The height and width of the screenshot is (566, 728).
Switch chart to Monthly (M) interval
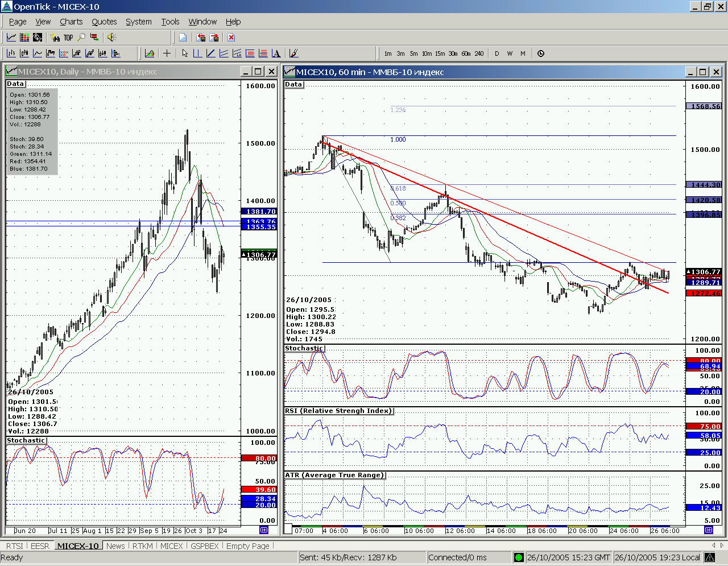coord(523,53)
